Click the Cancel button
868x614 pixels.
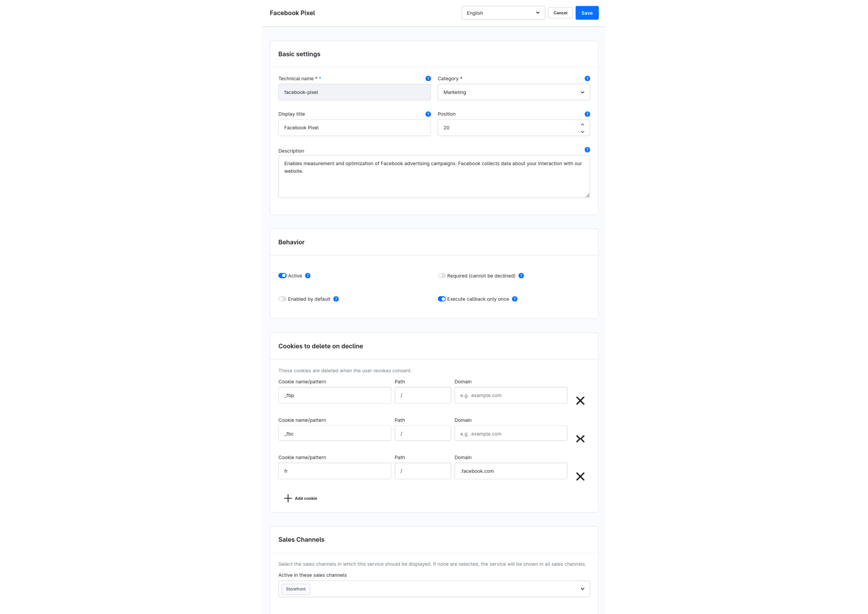click(x=560, y=13)
